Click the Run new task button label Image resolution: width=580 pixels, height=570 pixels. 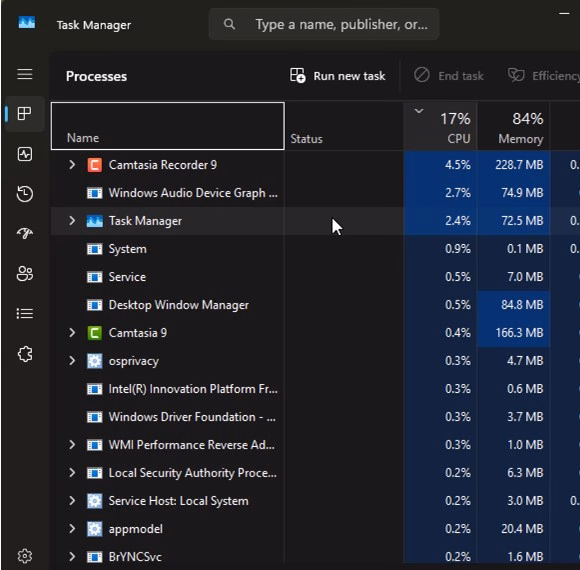(349, 76)
